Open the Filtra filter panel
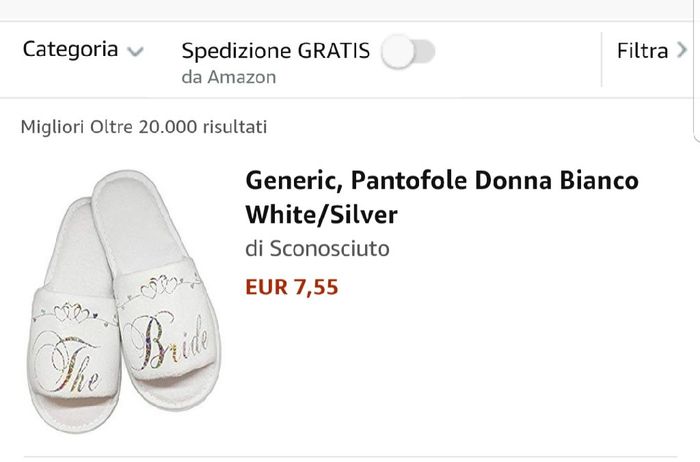This screenshot has width=700, height=462. click(642, 50)
